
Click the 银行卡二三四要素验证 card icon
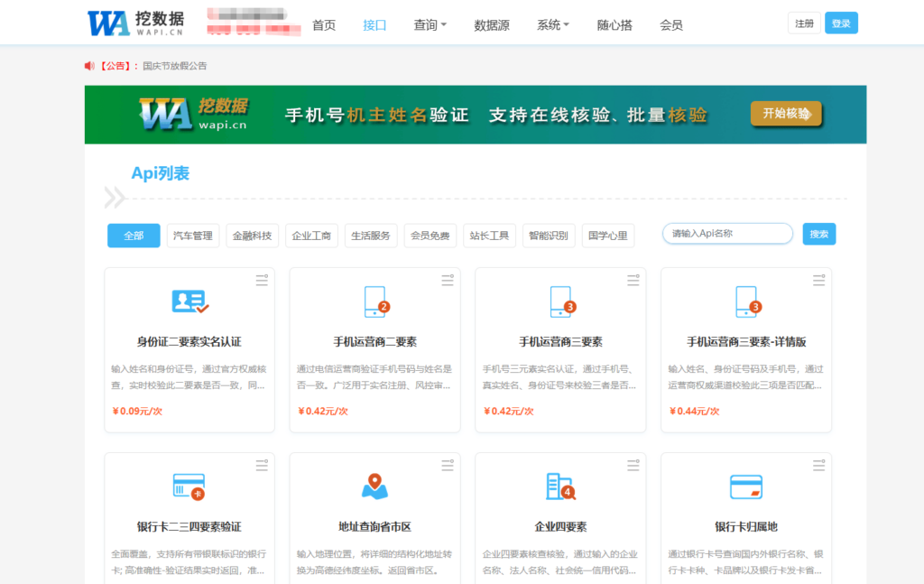[x=189, y=487]
